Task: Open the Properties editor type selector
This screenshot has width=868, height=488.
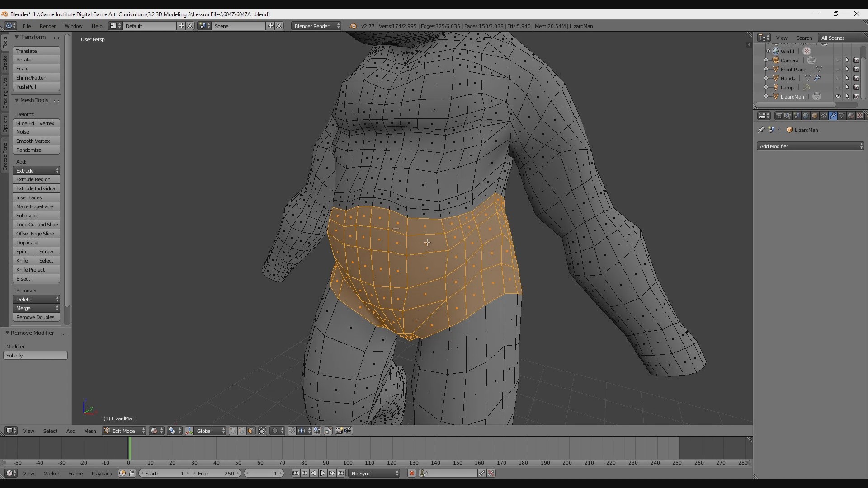Action: pos(764,116)
